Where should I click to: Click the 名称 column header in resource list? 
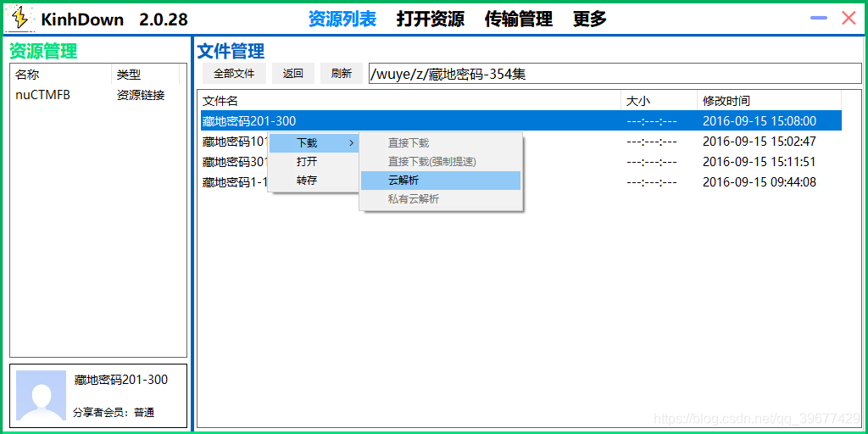pos(61,75)
